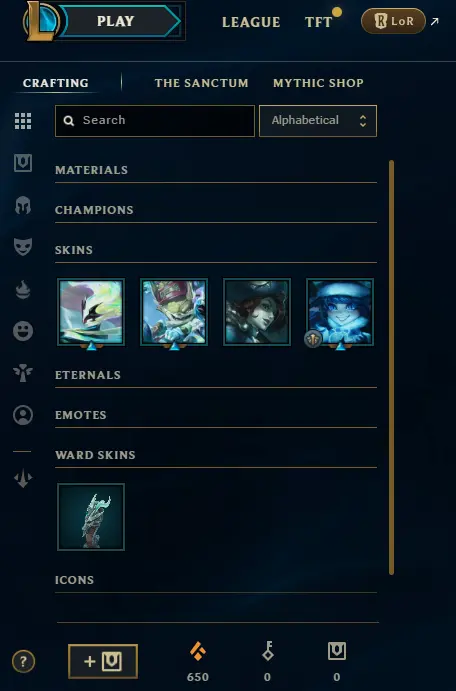Select the summoner icons filter
Image resolution: width=456 pixels, height=691 pixels.
(23, 415)
